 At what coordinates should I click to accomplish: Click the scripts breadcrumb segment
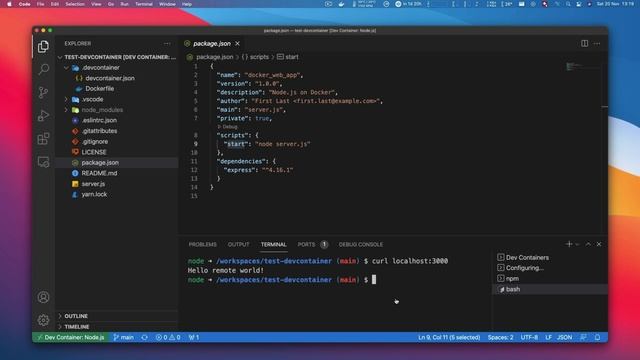click(255, 57)
